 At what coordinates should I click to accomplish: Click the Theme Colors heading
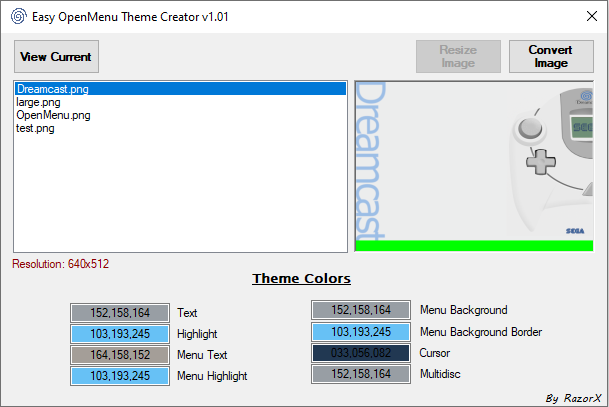click(301, 278)
